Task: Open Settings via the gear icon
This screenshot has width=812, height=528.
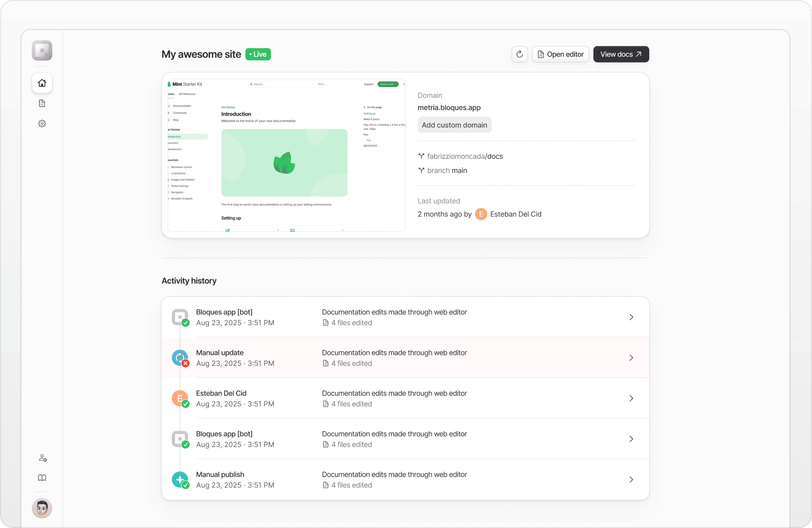Action: pyautogui.click(x=42, y=123)
